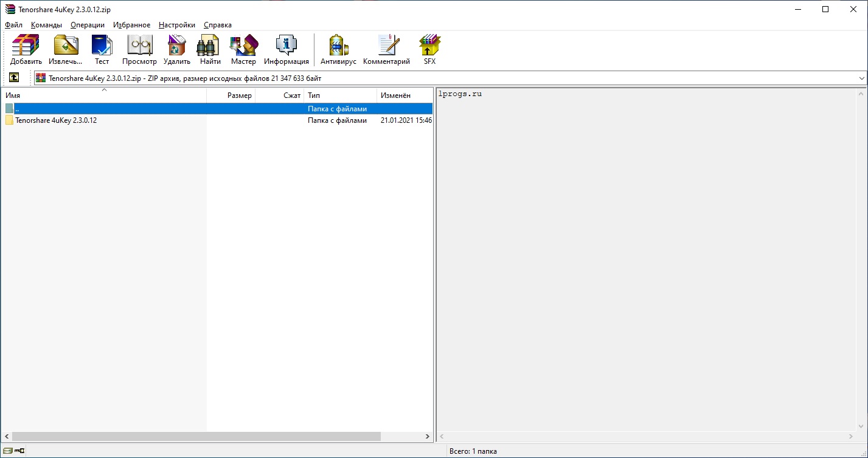This screenshot has width=868, height=458.
Task: Click the date 21.01.2021 15:46 cell
Action: pyautogui.click(x=406, y=120)
